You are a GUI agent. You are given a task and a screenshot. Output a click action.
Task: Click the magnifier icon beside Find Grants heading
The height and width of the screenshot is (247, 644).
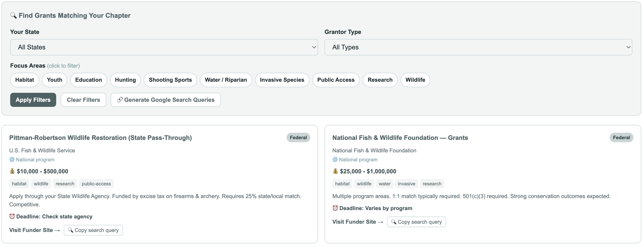pos(13,15)
